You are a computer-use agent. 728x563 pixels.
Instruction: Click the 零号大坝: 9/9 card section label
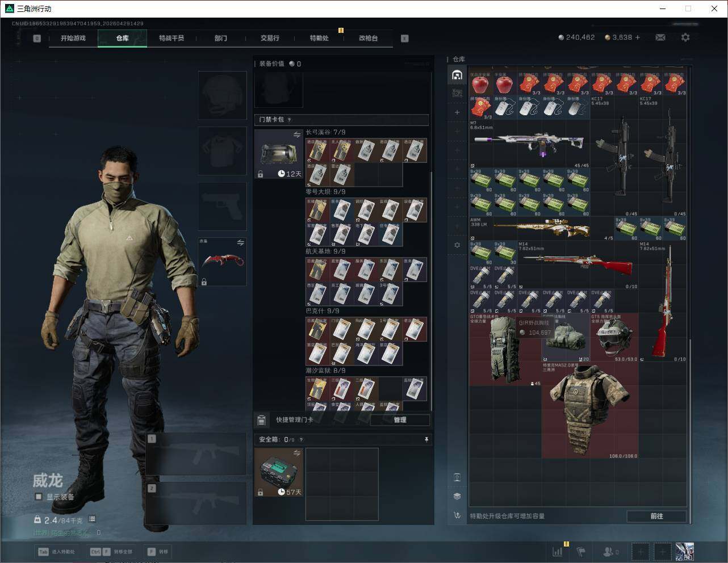tap(325, 192)
